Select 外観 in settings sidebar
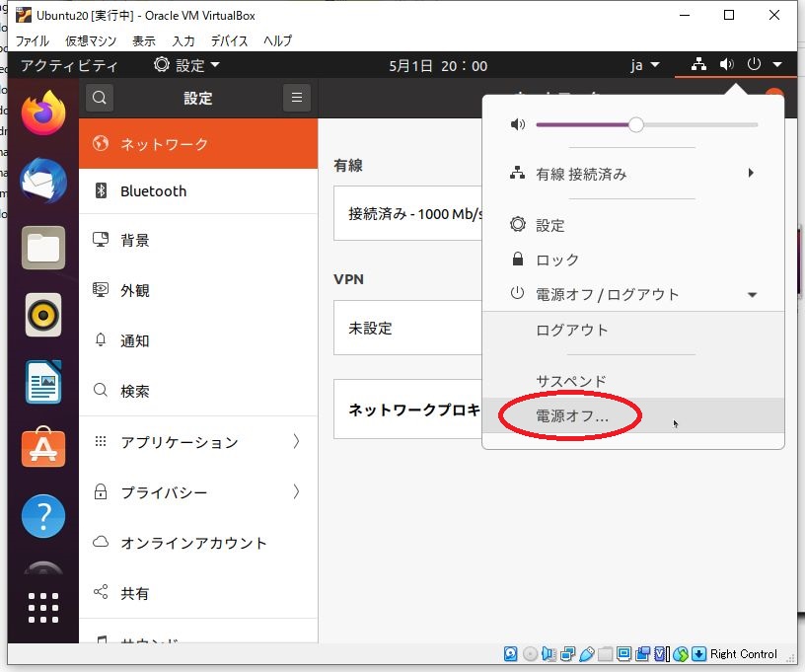This screenshot has height=672, width=805. click(198, 290)
